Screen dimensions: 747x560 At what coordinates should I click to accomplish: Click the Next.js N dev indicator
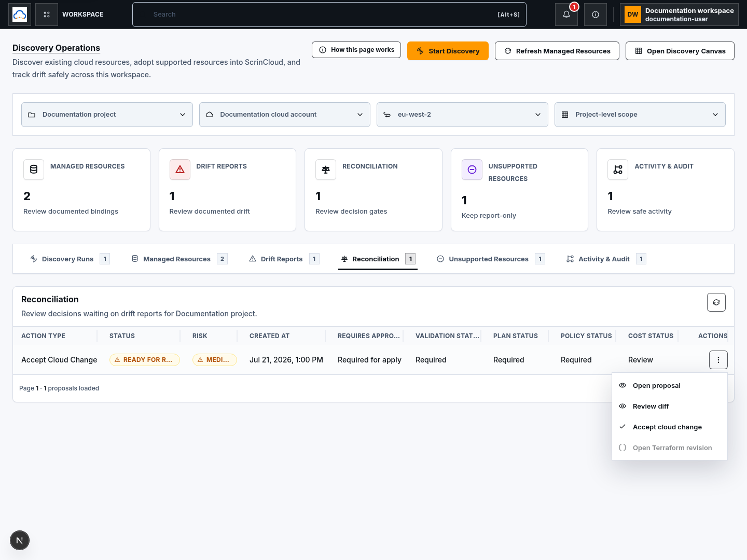tap(20, 540)
